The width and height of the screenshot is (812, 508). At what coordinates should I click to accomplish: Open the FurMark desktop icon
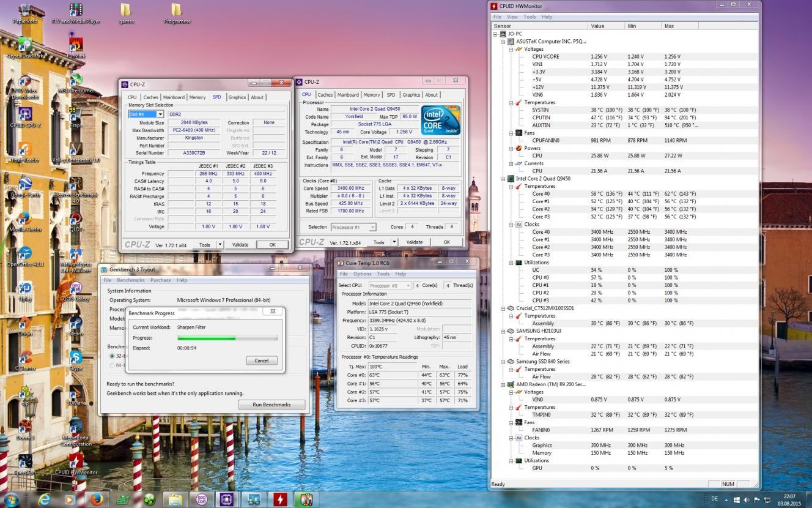pyautogui.click(x=76, y=45)
